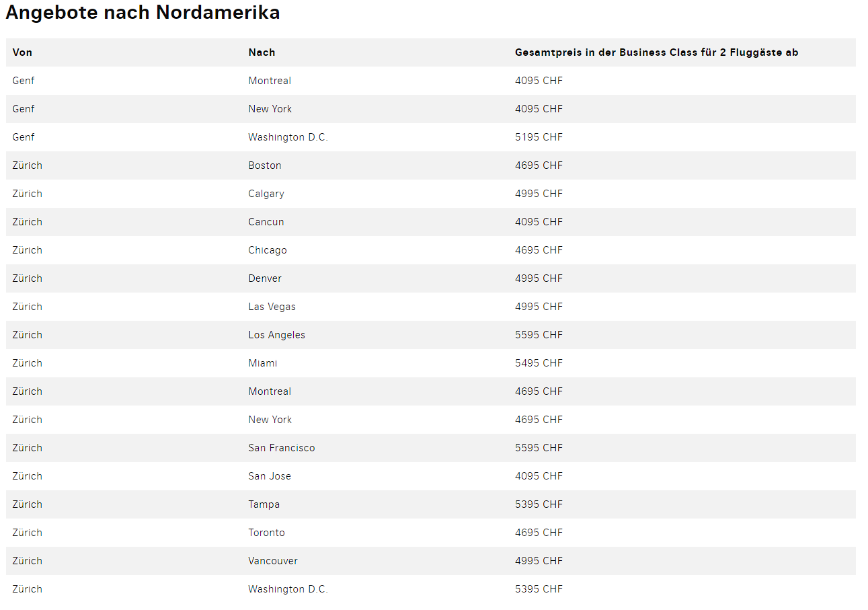Click the "Von" column header
The width and height of the screenshot is (868, 610).
[x=22, y=52]
